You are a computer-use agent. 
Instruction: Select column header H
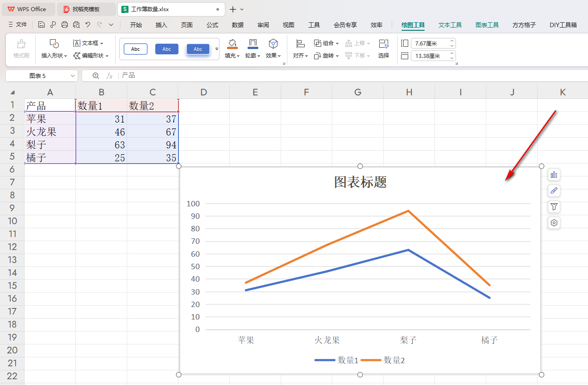click(409, 92)
